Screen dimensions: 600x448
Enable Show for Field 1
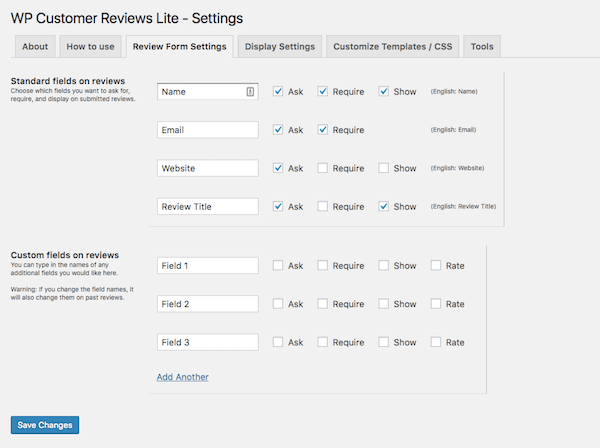tap(383, 266)
